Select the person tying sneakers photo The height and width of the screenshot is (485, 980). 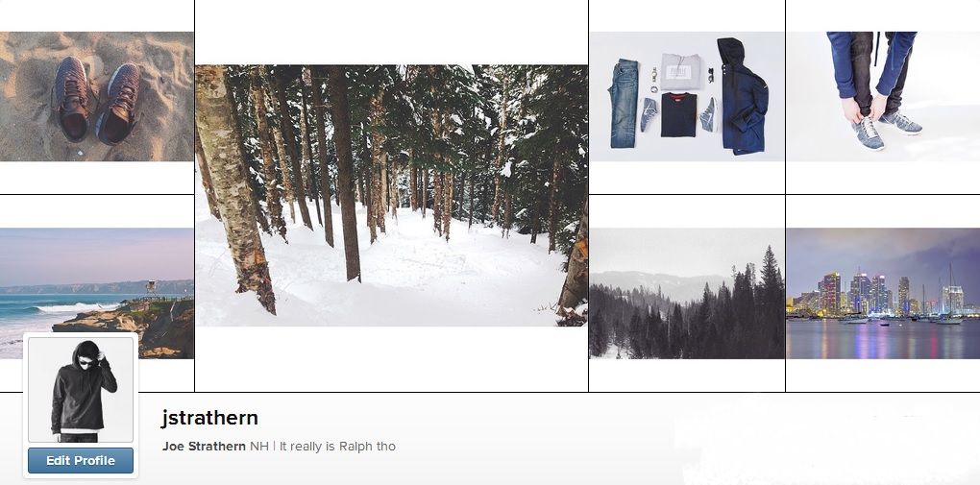883,97
